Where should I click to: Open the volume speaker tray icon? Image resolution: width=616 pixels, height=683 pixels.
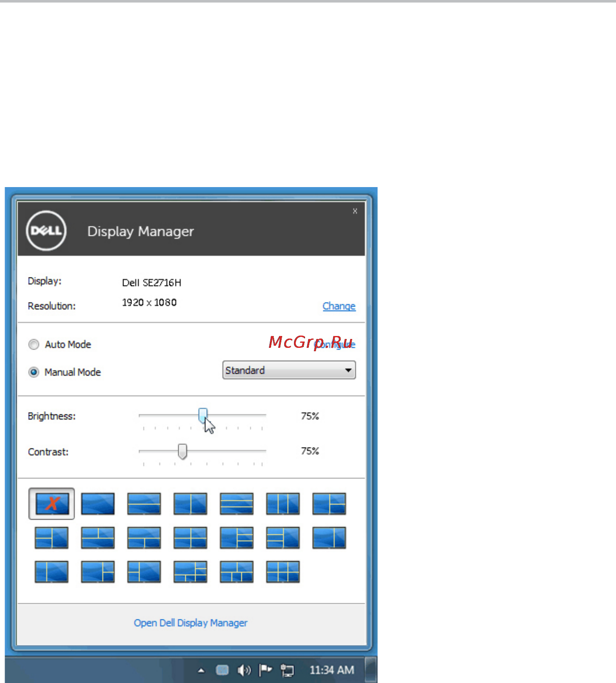click(x=244, y=670)
